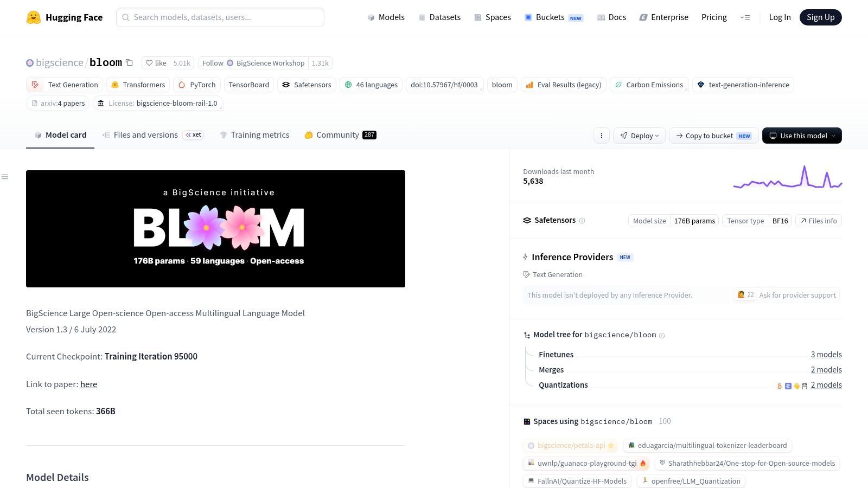The image size is (868, 488).
Task: Open the arxiv 4 papers tag
Action: [x=58, y=103]
